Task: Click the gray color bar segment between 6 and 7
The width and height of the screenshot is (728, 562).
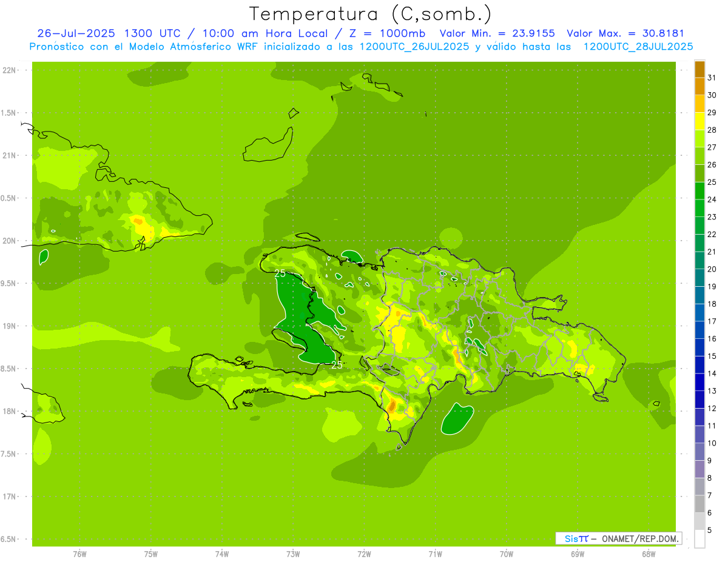Action: pyautogui.click(x=699, y=504)
